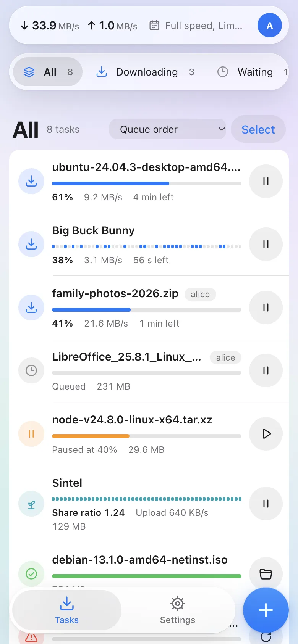Viewport: 298px width, 644px height.
Task: Pause the ubuntu-24.04.3-desktop download
Action: (266, 181)
